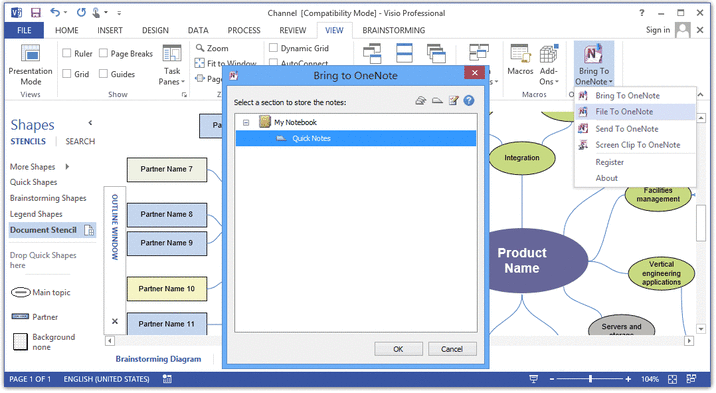Viewport: 716px width, 393px height.
Task: Switch to the DESIGN tab
Action: pos(155,30)
